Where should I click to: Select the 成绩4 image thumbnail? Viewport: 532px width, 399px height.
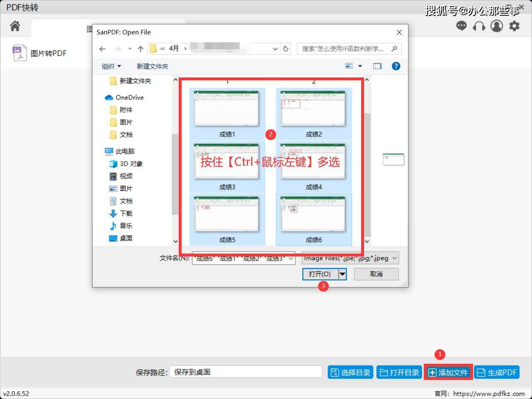click(313, 167)
